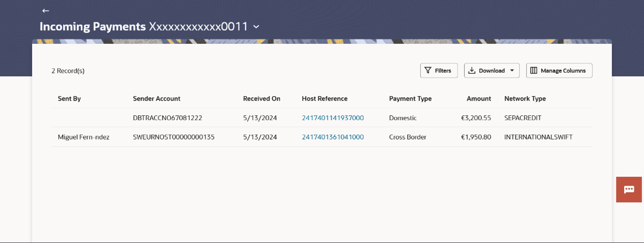Click the Amount column header

click(478, 99)
